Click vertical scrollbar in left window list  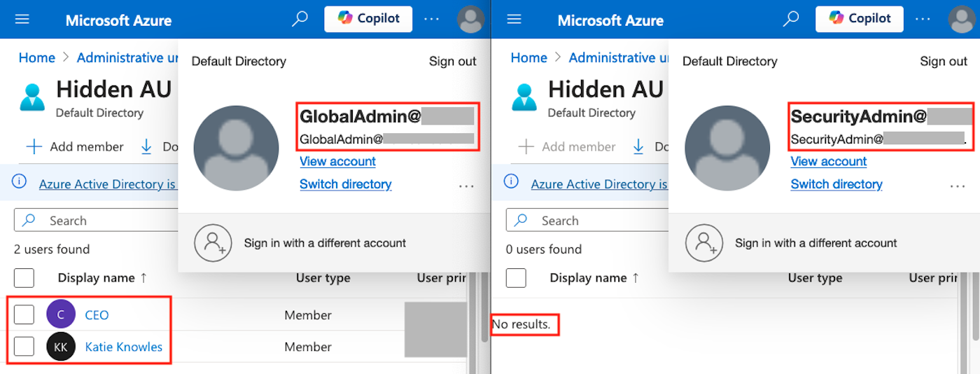click(484, 308)
